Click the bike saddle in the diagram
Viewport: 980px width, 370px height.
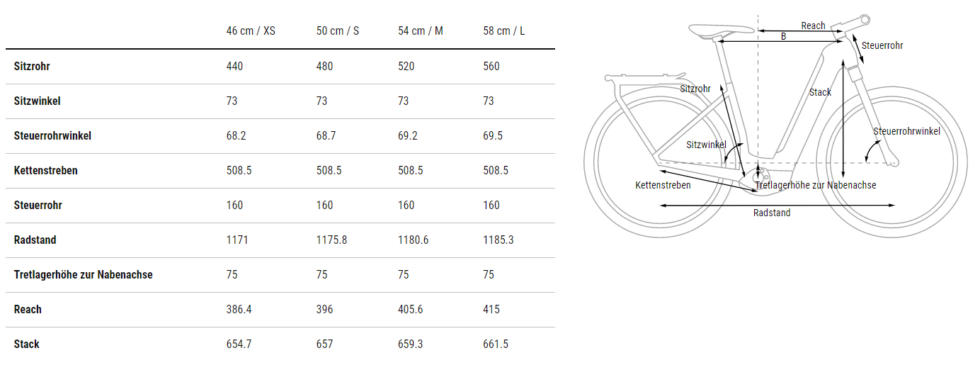[x=722, y=30]
